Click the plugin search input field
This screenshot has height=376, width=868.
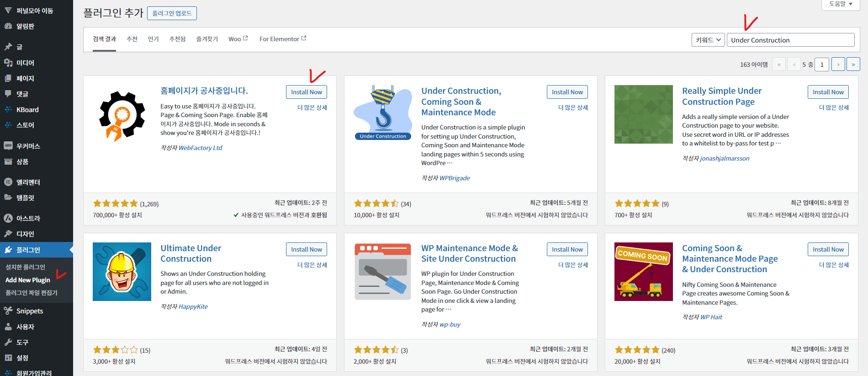point(791,40)
